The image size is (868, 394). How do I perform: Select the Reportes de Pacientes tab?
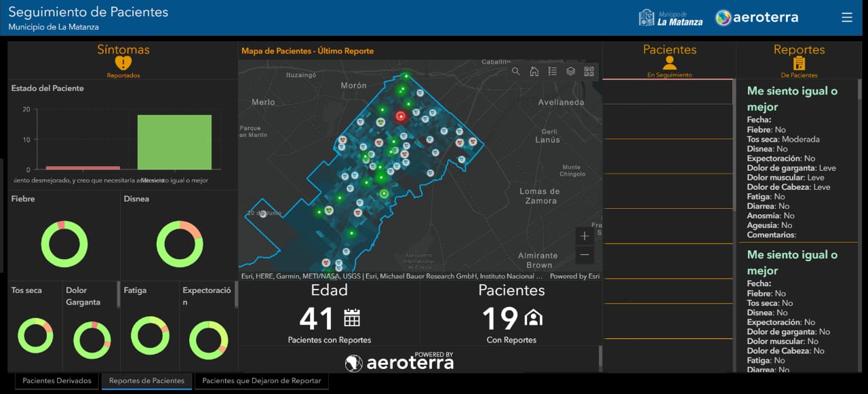click(146, 380)
